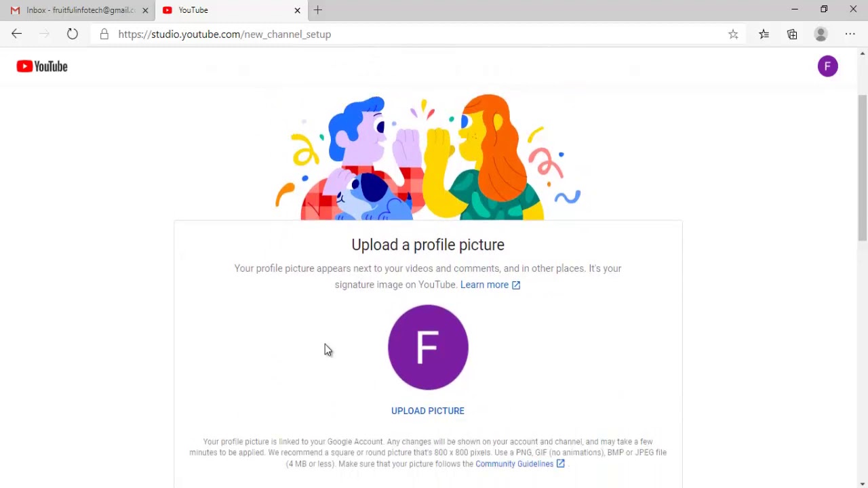Add this page to favorites with the star icon

click(733, 34)
